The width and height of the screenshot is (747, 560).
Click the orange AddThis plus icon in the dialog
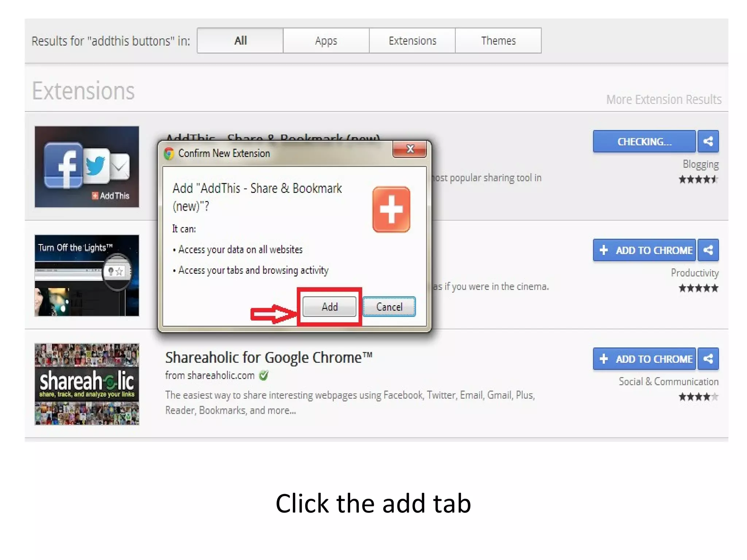tap(391, 210)
